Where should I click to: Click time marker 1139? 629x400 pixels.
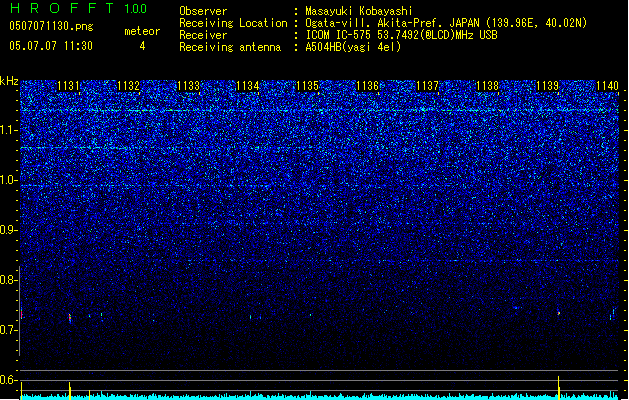tap(547, 86)
